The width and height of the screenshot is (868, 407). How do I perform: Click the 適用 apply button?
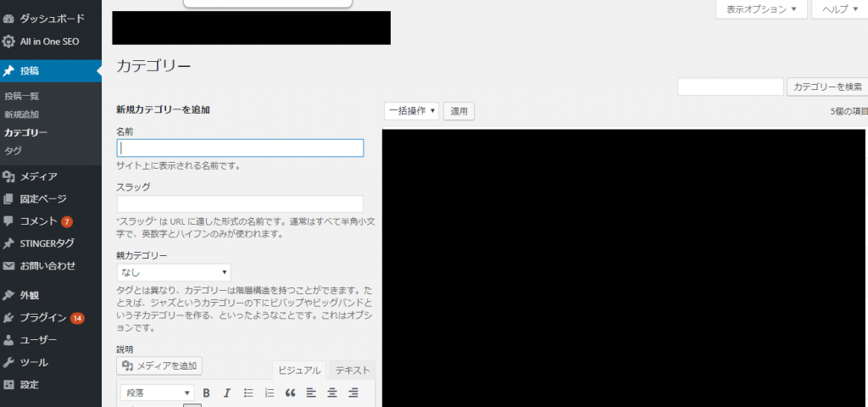(x=459, y=111)
